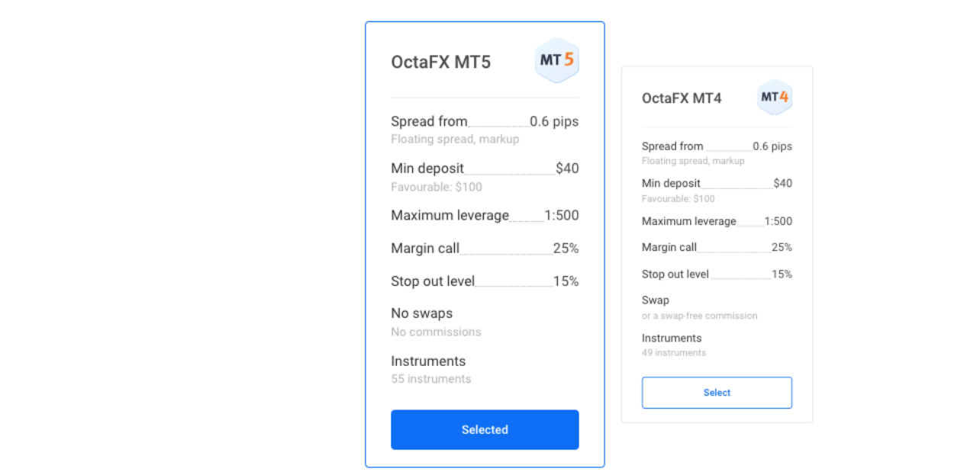Click the OctaFX MT4 card title
Screen dimensions: 980x475
(682, 98)
